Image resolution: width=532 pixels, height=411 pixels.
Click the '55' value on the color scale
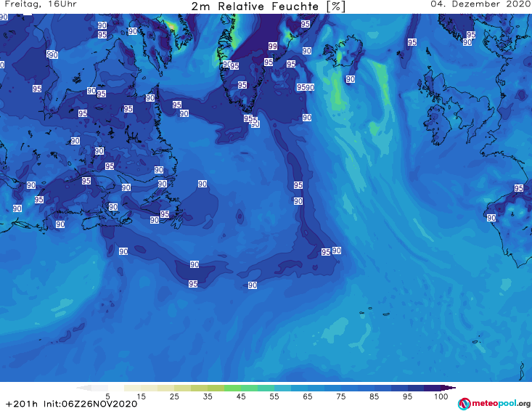274,396
